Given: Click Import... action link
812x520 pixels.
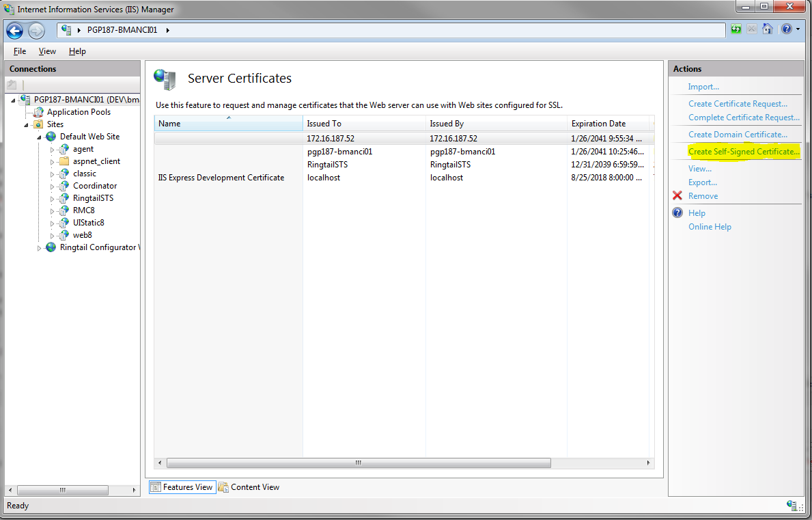Looking at the screenshot, I should coord(703,87).
